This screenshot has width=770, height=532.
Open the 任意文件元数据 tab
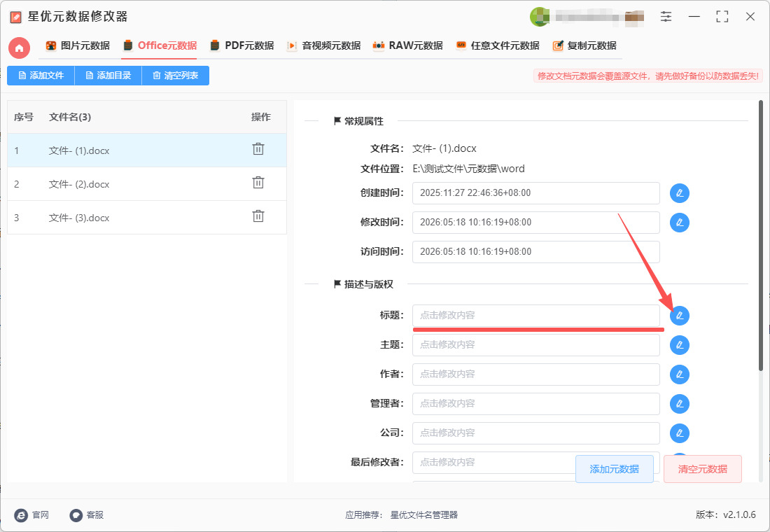pos(498,45)
